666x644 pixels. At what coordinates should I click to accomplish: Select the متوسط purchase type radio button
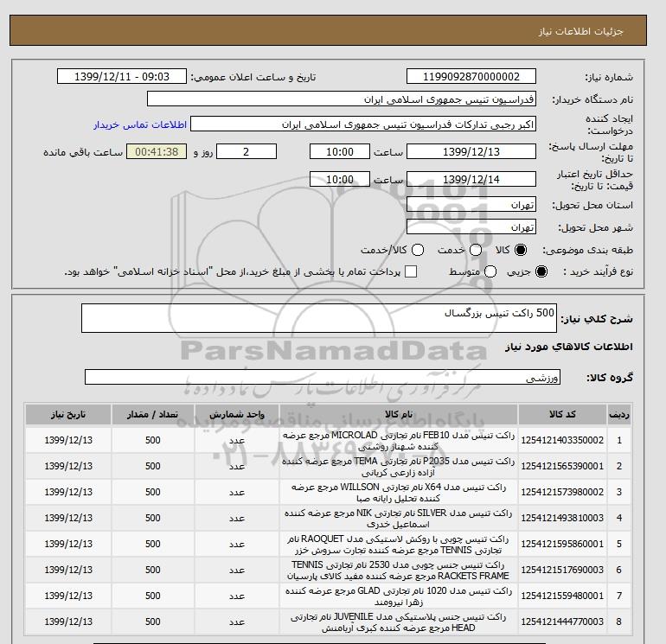pos(490,271)
